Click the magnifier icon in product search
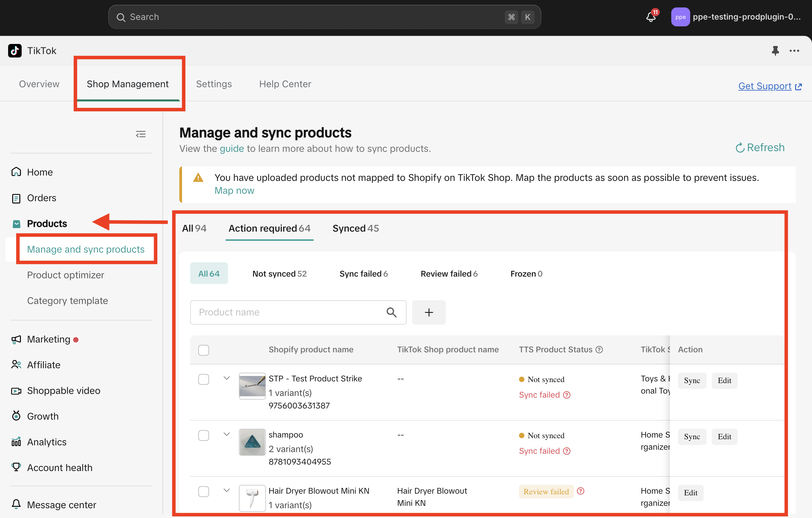The image size is (812, 518). pos(391,312)
